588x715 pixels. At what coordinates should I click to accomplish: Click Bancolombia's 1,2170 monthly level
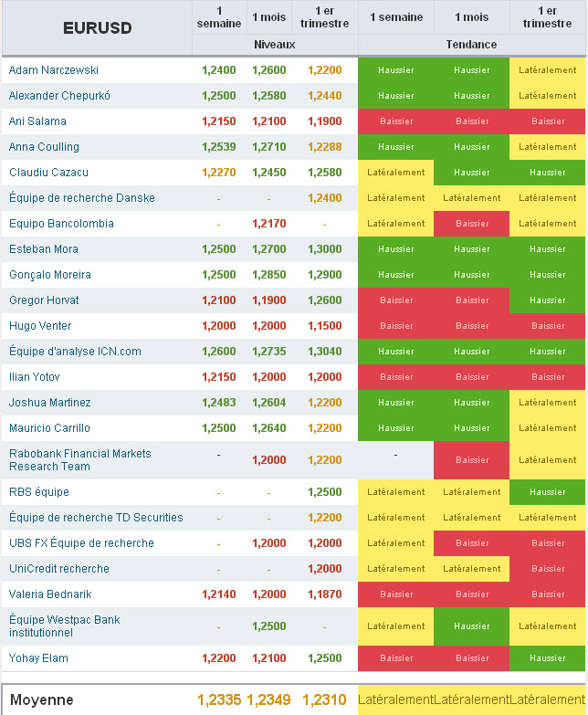coord(269,224)
